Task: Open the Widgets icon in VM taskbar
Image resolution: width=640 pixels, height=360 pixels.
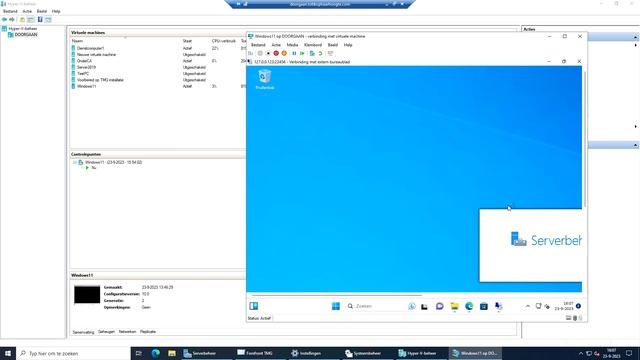Action: 253,306
